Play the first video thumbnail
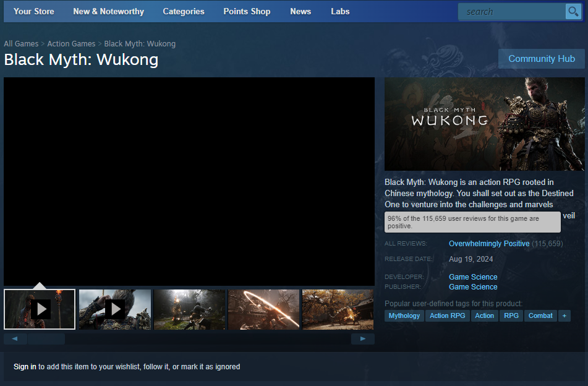The width and height of the screenshot is (588, 386). pyautogui.click(x=40, y=309)
